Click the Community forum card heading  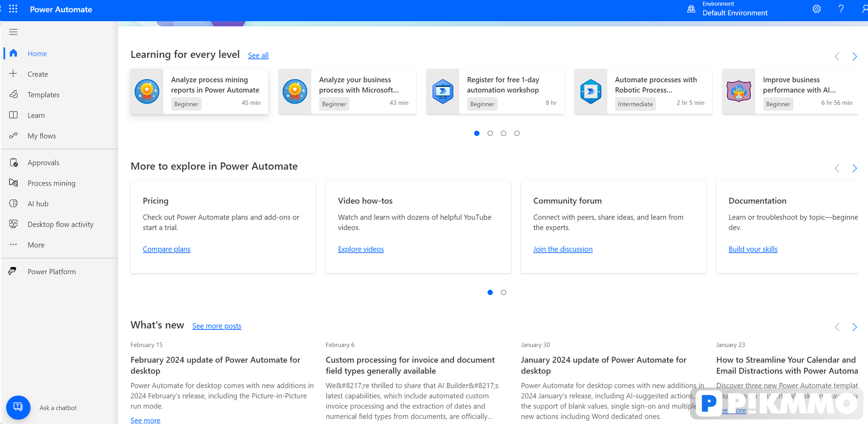(x=567, y=201)
